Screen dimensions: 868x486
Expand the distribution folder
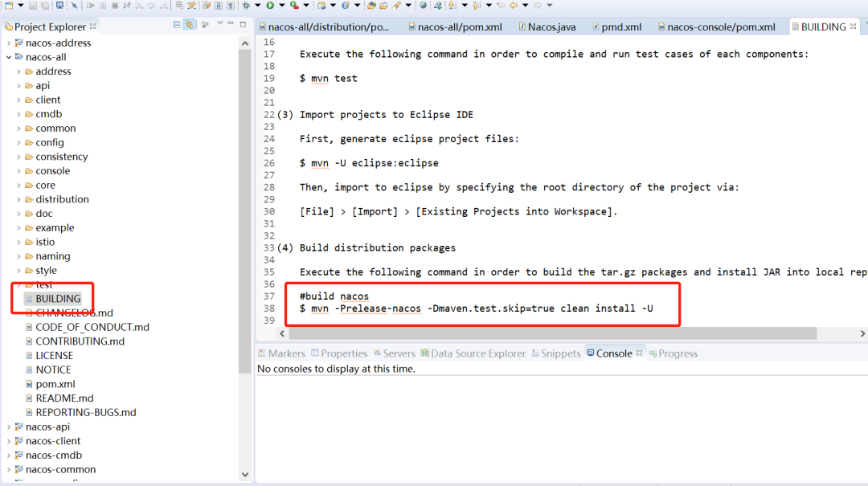click(18, 199)
